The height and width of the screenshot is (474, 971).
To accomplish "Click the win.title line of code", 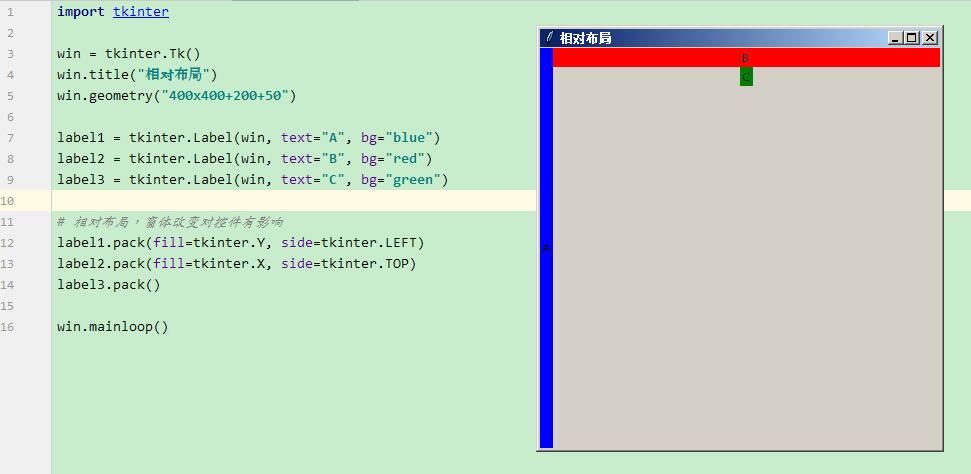I will 137,74.
